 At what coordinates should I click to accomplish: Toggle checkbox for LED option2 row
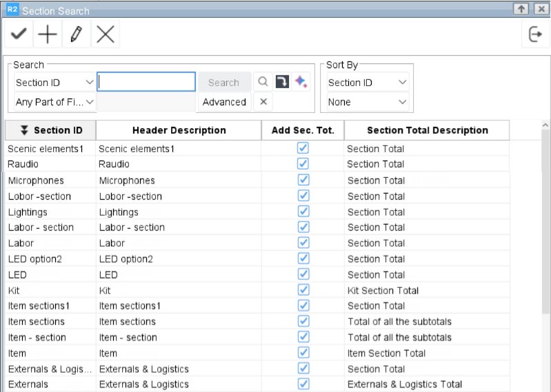click(303, 258)
